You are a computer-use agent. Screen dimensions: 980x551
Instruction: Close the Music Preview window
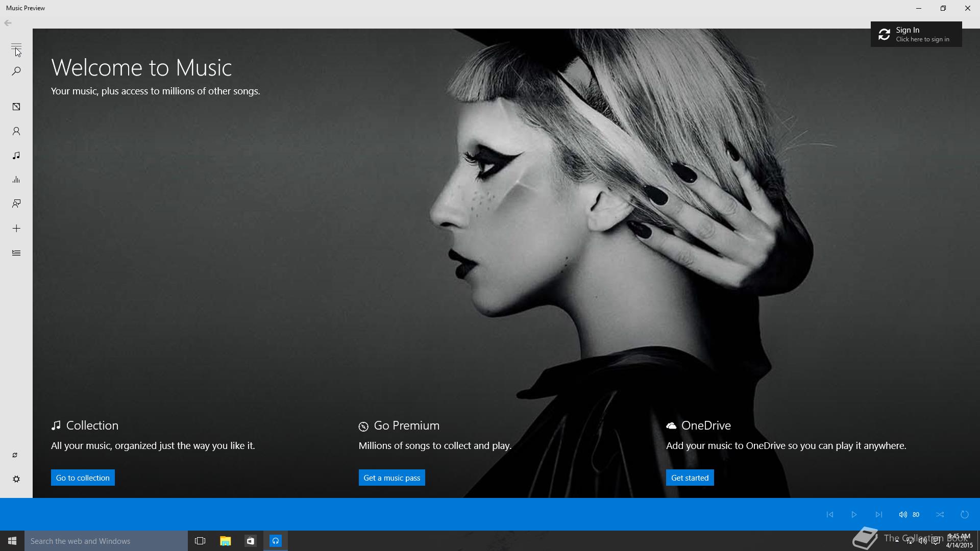click(968, 8)
